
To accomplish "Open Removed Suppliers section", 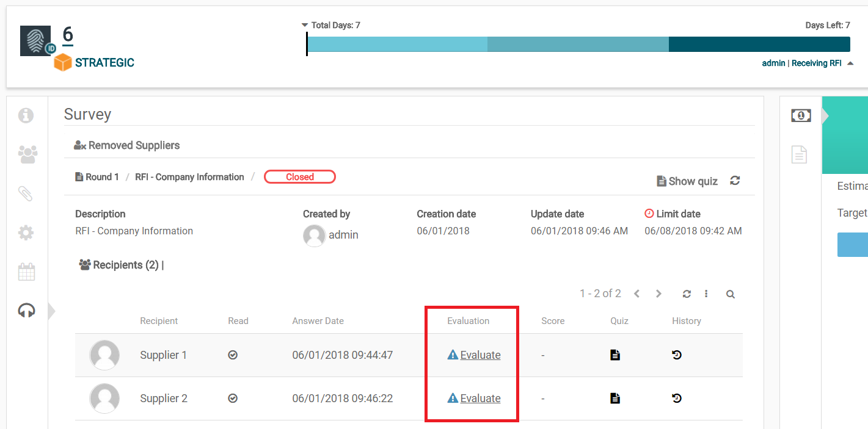I will pos(127,145).
